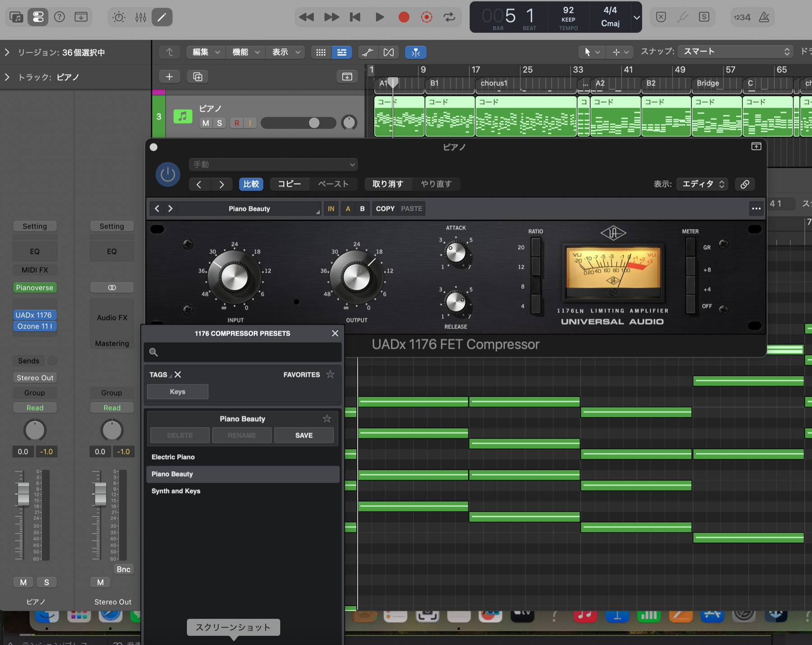This screenshot has height=645, width=812.
Task: Expand the LCD display mode chevron
Action: pos(637,18)
